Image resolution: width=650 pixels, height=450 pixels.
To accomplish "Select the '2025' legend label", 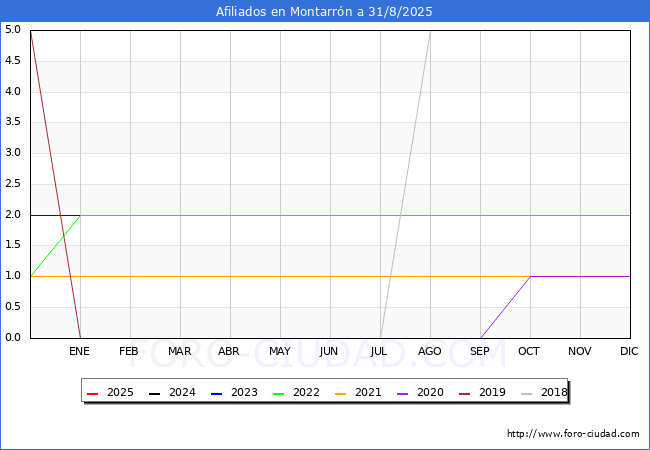I will pyautogui.click(x=120, y=392).
